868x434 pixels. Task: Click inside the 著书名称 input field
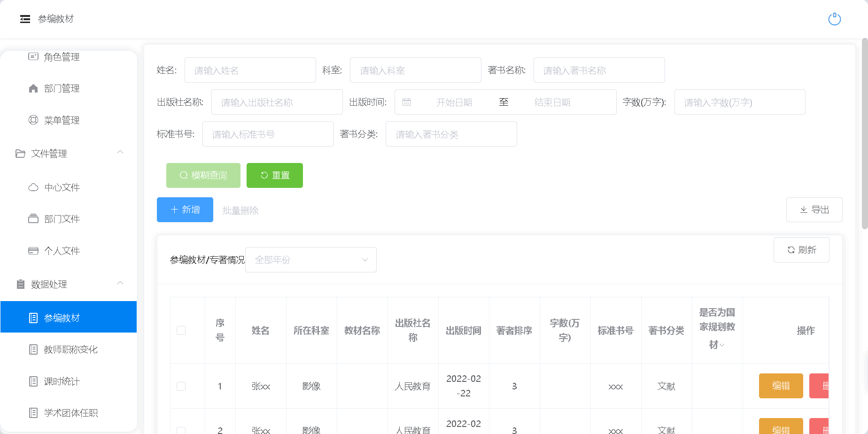point(599,70)
